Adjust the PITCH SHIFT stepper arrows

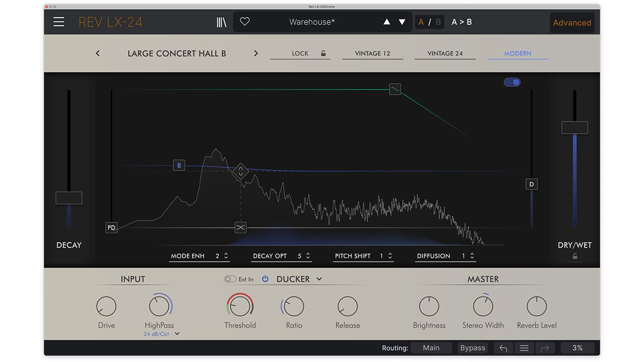tap(390, 256)
